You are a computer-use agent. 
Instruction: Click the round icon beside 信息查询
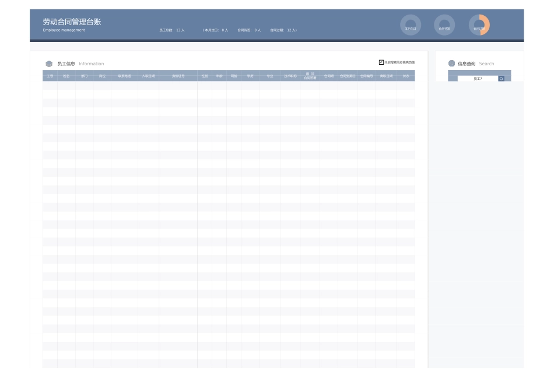pyautogui.click(x=451, y=64)
